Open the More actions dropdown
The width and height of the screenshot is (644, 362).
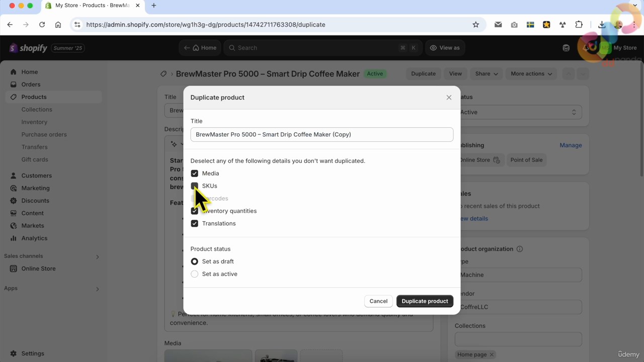(531, 74)
